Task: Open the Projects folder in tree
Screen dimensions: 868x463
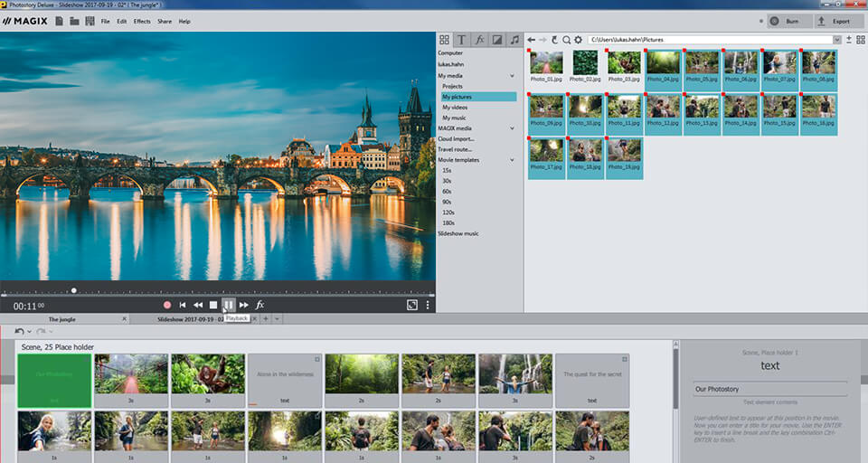Action: click(x=452, y=87)
